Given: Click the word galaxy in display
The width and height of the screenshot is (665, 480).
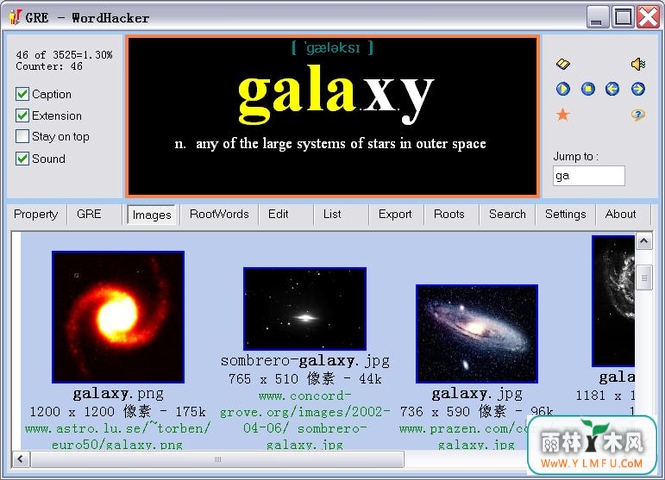Looking at the screenshot, I should tap(335, 94).
